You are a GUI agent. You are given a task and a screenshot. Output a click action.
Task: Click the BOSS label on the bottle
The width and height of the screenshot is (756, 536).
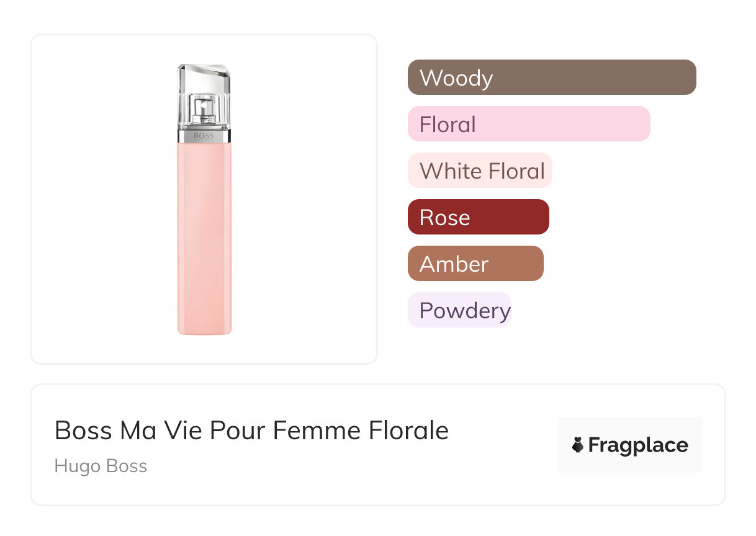pos(204,136)
